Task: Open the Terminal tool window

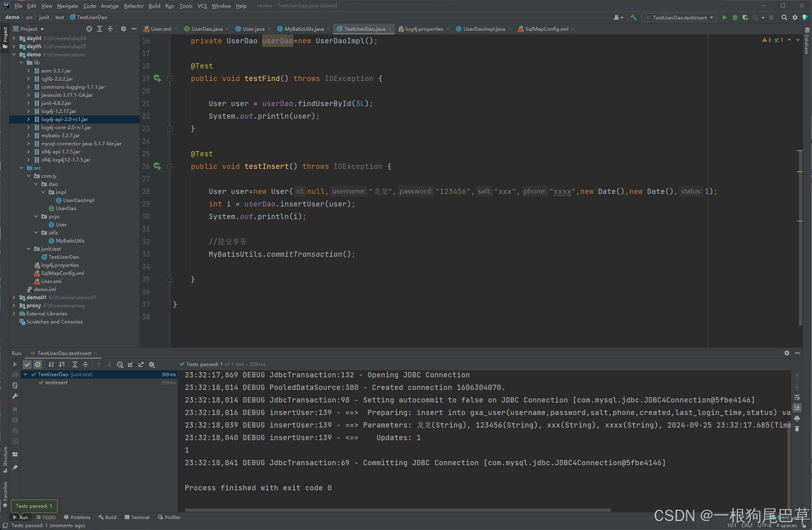Action: 137,517
